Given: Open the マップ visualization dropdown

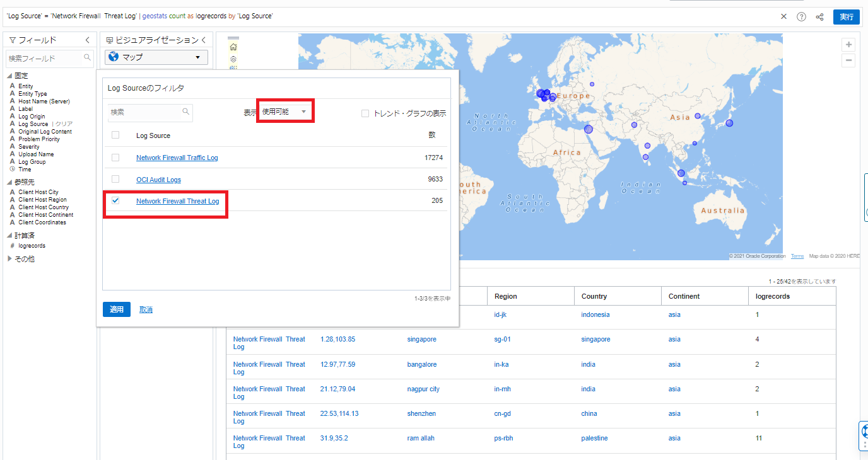Looking at the screenshot, I should (x=156, y=57).
